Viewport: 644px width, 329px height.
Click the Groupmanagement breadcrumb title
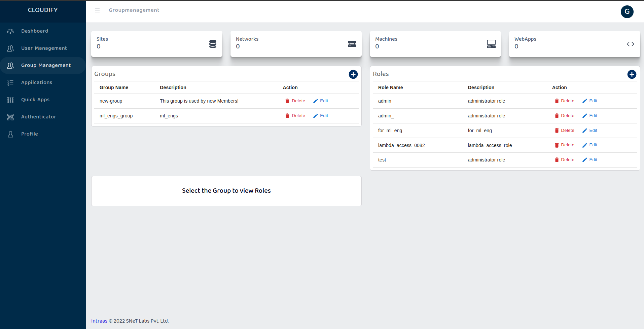pyautogui.click(x=134, y=10)
